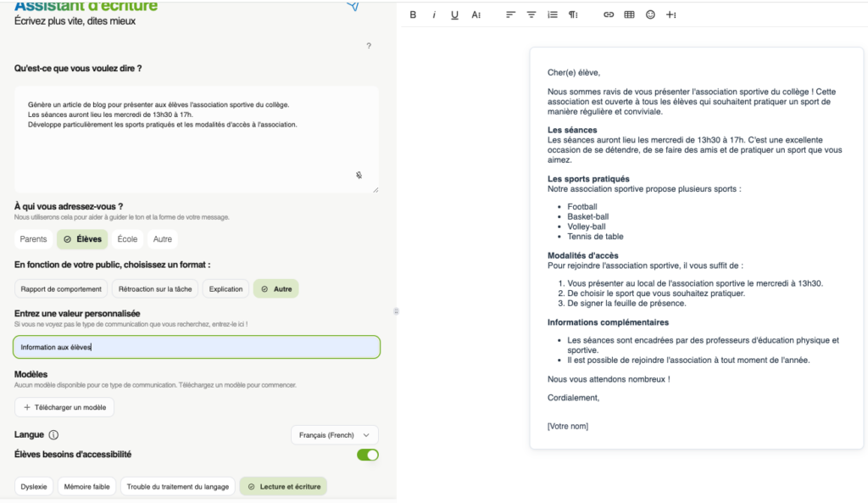Click the numbered list icon
Screen dimensions: 868x503
[x=553, y=14]
